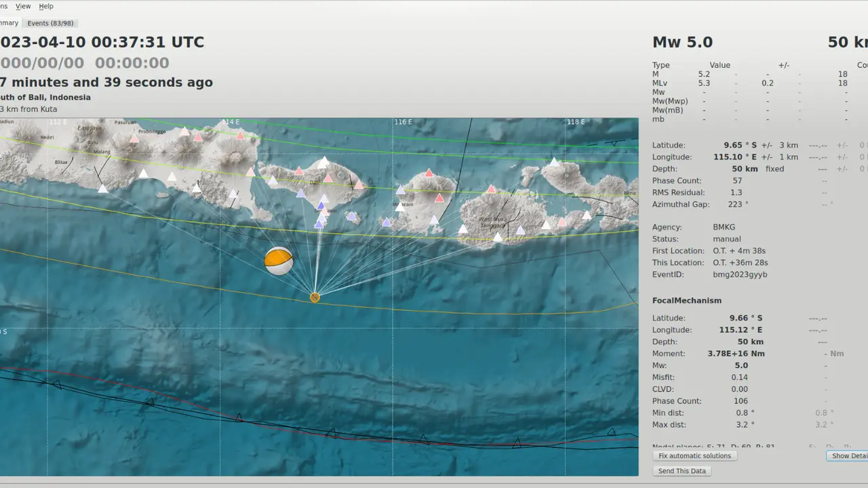Click the EventID bmg2023gyyb
This screenshot has height=488, width=868.
pyautogui.click(x=740, y=275)
